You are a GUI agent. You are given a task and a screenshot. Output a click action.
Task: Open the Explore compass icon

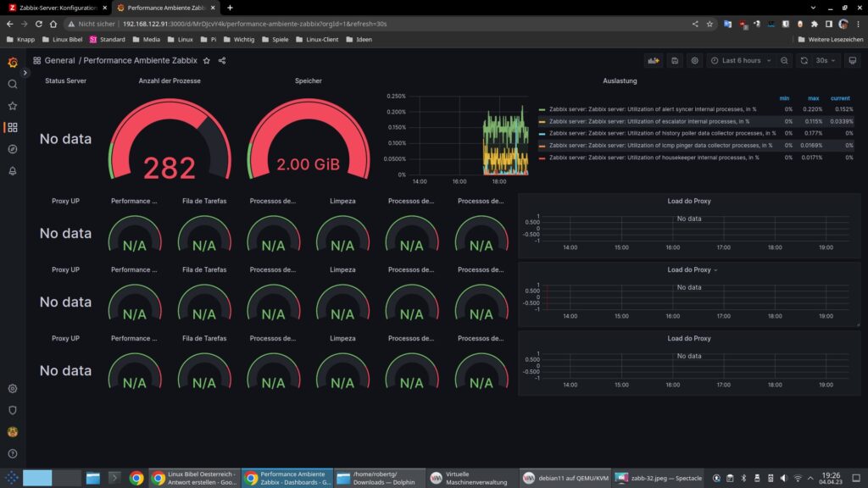pyautogui.click(x=13, y=149)
